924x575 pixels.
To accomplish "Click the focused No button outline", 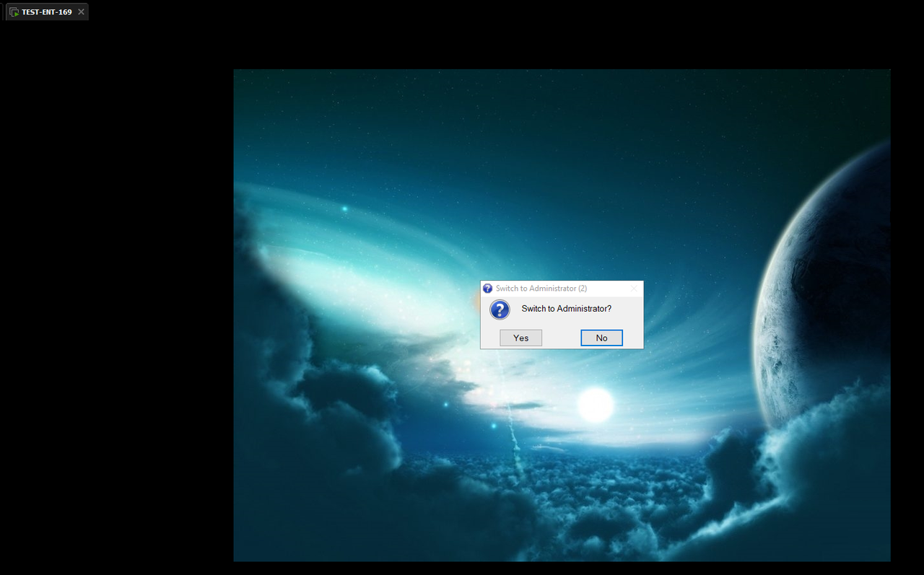I will (601, 337).
